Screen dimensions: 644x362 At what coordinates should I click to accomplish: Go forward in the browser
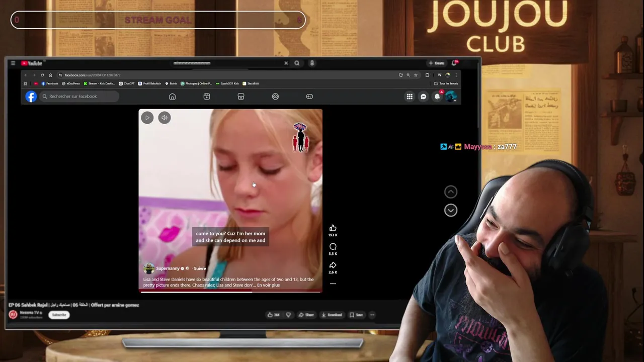click(x=34, y=75)
